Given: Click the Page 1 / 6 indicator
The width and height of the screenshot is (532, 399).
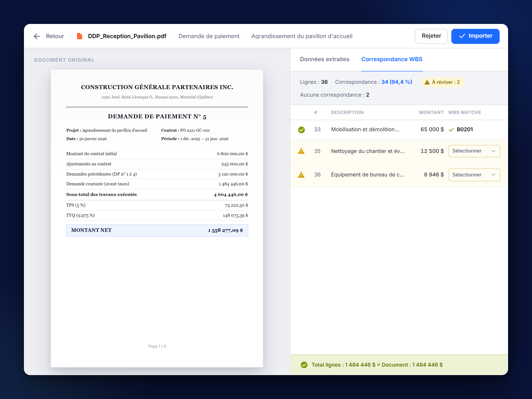Looking at the screenshot, I should click(157, 346).
